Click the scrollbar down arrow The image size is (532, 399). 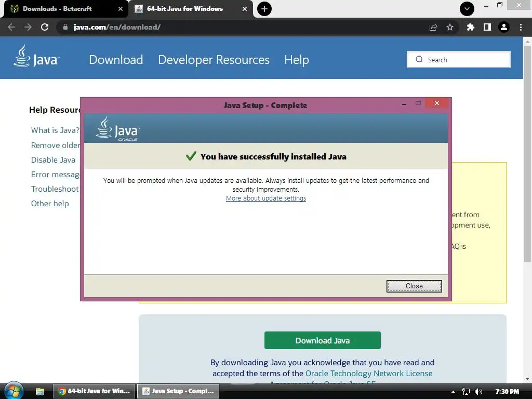527,379
